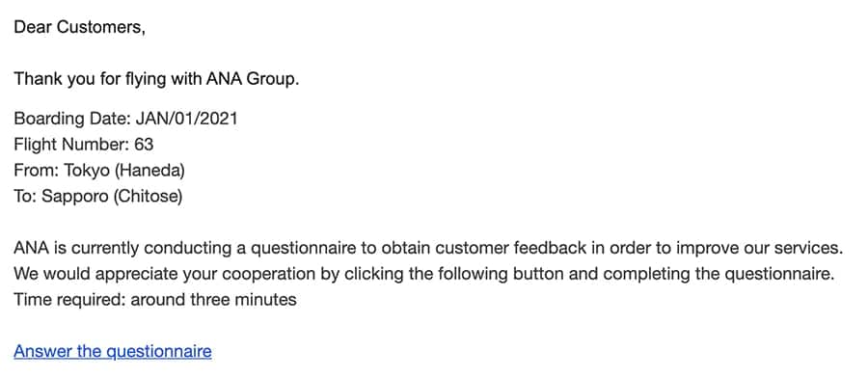Image resolution: width=868 pixels, height=378 pixels.
Task: Click the Flight Number label
Action: (71, 145)
